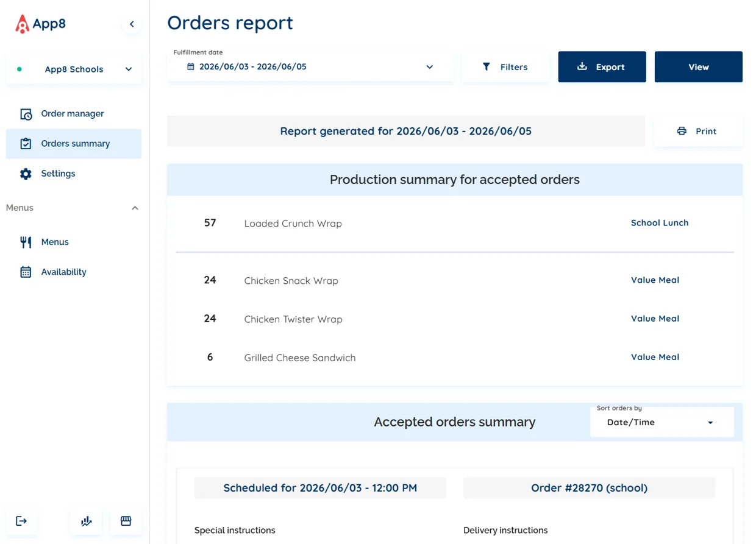Click the logout icon at the sidebar bottom
This screenshot has height=544, width=756.
point(21,521)
